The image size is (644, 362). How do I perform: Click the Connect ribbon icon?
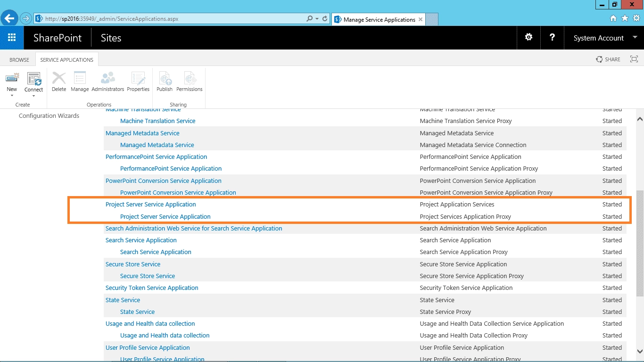(x=34, y=78)
